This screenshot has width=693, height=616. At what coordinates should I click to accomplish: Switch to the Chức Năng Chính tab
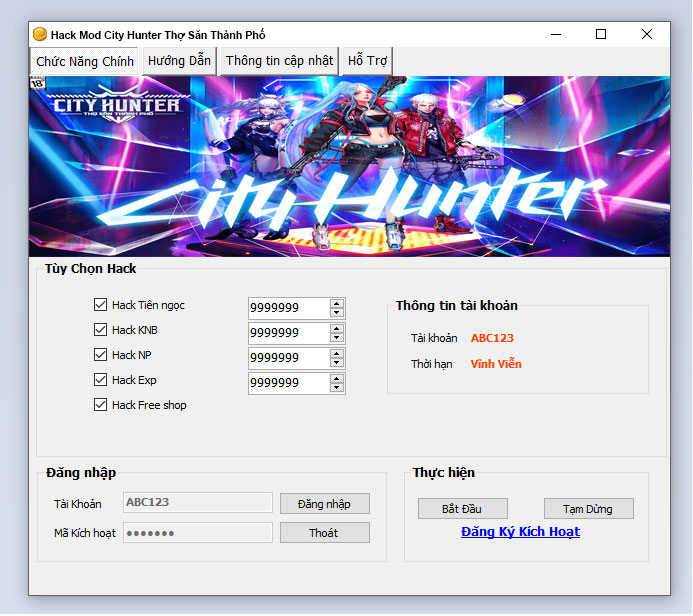point(84,61)
